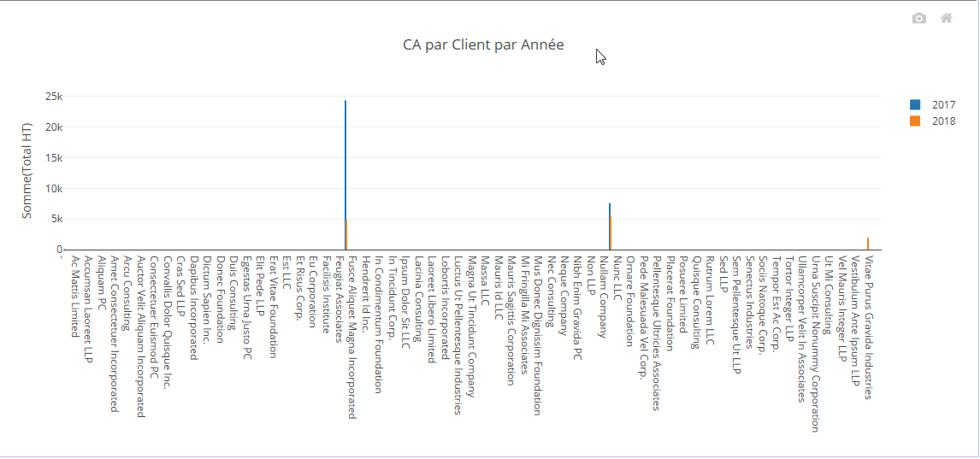
Task: Click the Vitae Purus Gravida Industries label
Action: (867, 327)
